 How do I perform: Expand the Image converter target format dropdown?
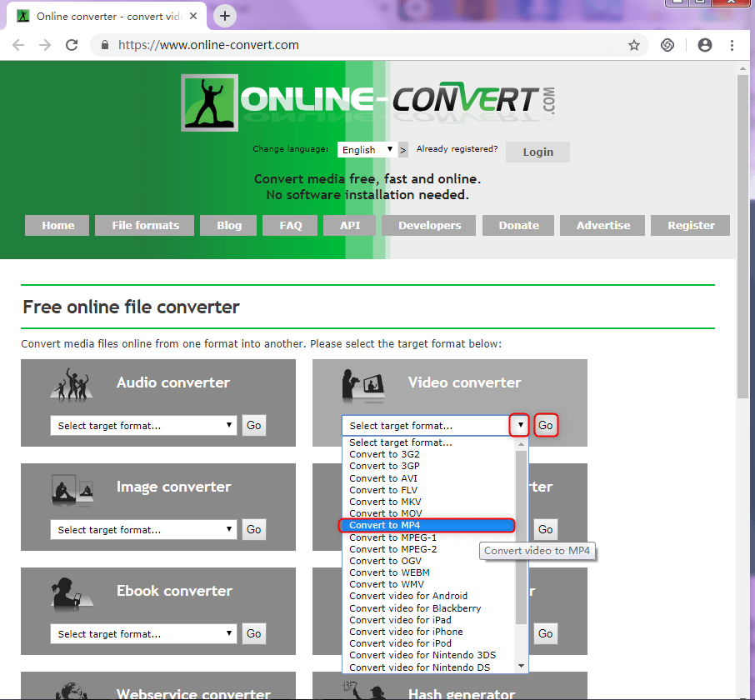pyautogui.click(x=143, y=530)
